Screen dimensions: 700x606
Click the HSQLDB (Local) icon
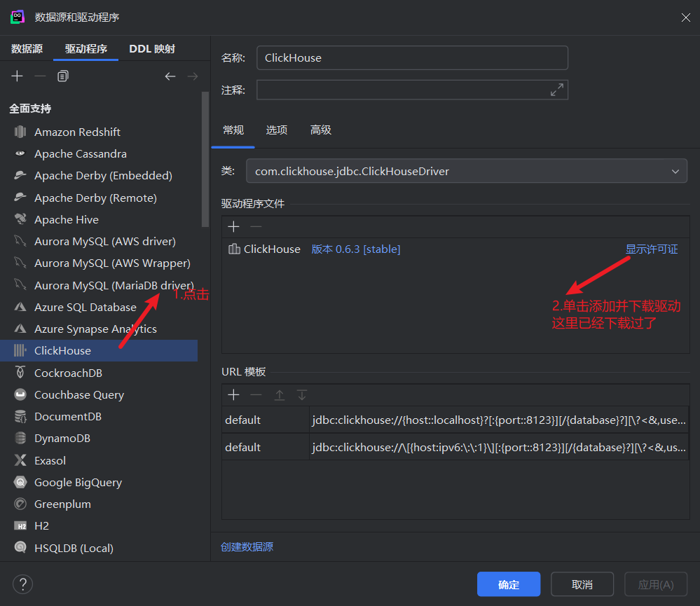point(20,547)
